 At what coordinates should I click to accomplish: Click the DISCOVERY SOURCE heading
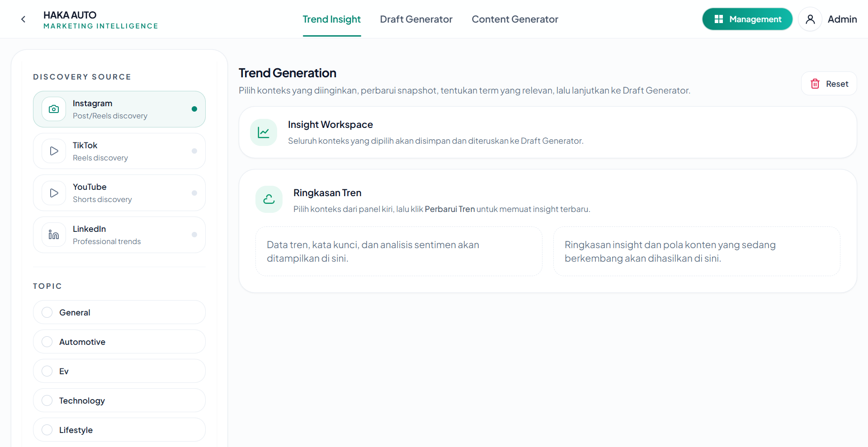[x=82, y=77]
